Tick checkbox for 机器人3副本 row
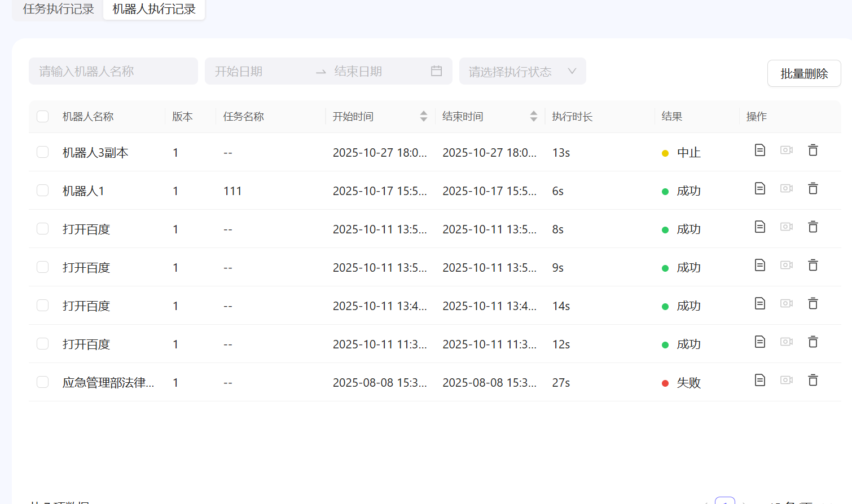 point(43,152)
